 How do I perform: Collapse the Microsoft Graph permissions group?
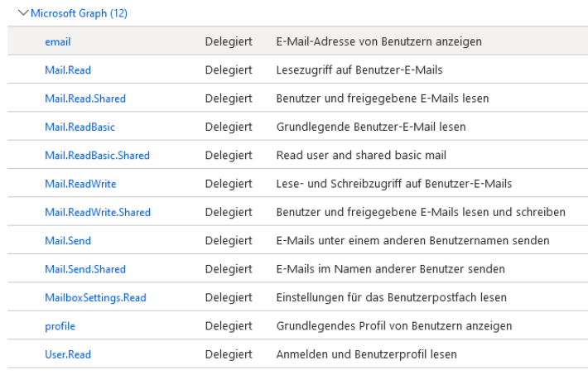(x=22, y=13)
